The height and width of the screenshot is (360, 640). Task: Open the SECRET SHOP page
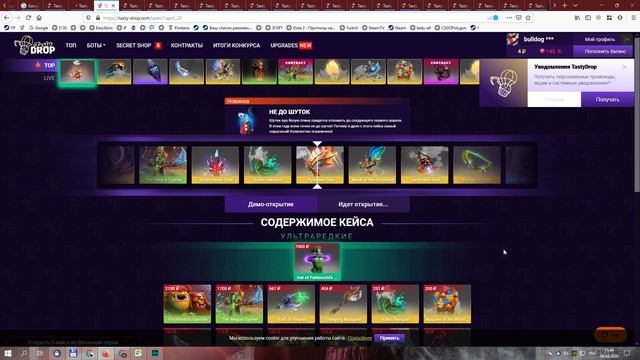point(139,45)
